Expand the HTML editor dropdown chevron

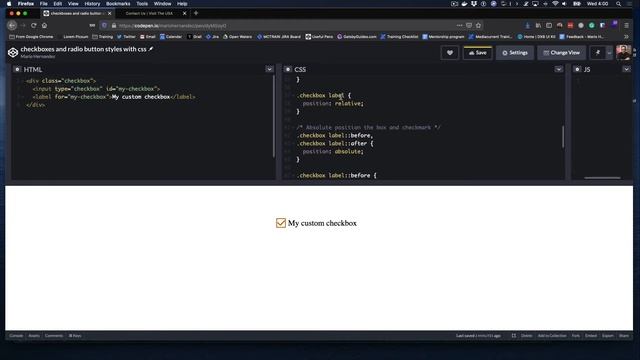(269, 69)
